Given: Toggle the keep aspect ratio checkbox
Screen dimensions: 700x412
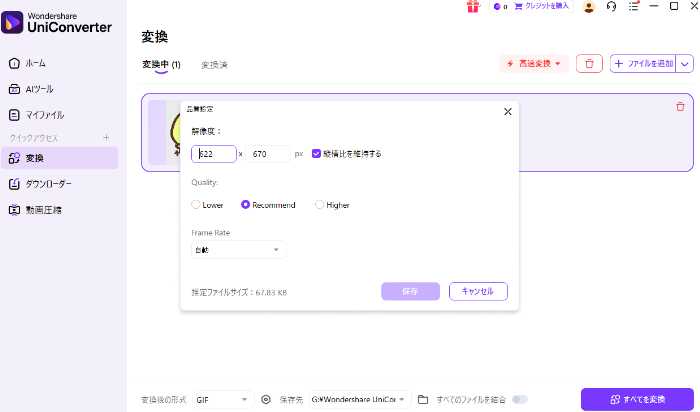Looking at the screenshot, I should click(x=316, y=154).
